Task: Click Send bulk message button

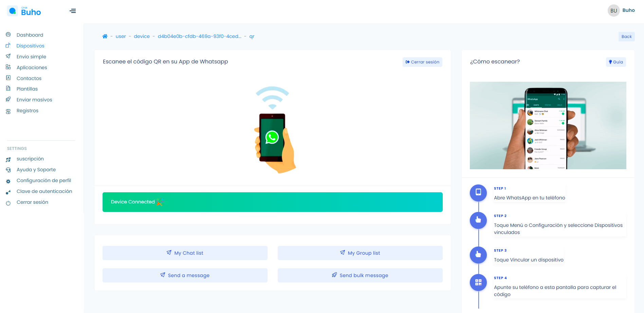Action: tap(360, 275)
